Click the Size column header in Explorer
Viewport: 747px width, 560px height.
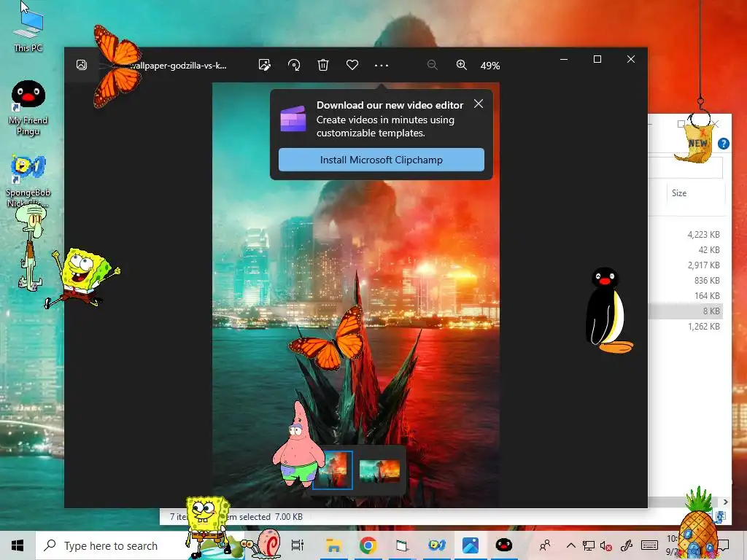(679, 192)
